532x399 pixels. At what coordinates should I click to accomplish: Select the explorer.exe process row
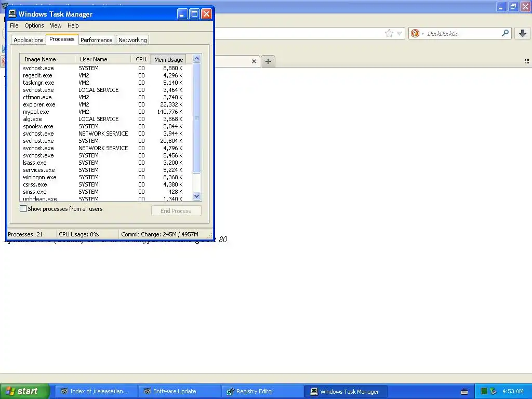(x=106, y=104)
